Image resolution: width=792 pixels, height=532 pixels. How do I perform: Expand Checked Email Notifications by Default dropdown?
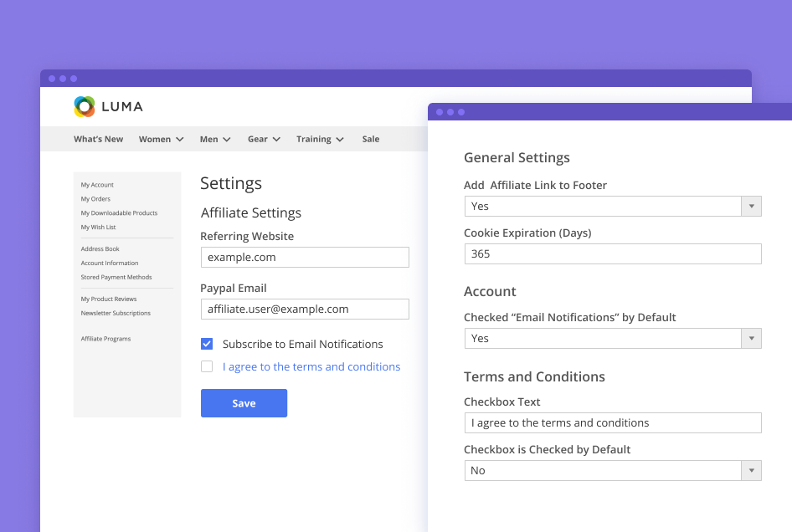612,339
